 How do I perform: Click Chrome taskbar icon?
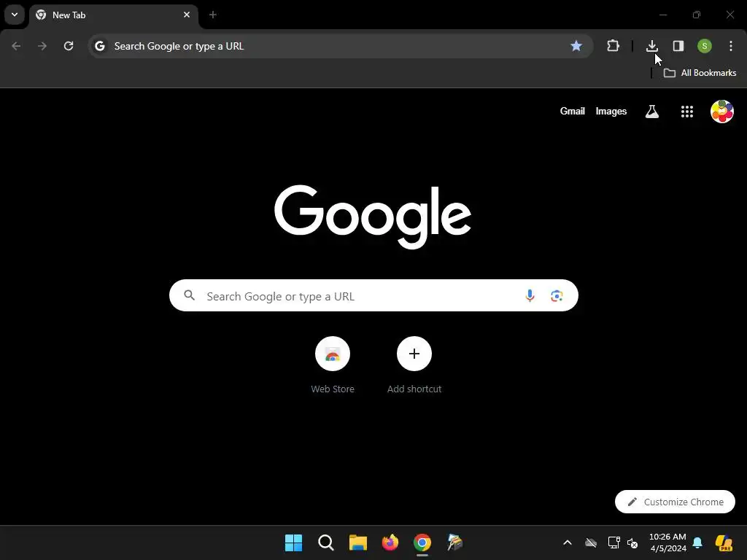pyautogui.click(x=422, y=542)
